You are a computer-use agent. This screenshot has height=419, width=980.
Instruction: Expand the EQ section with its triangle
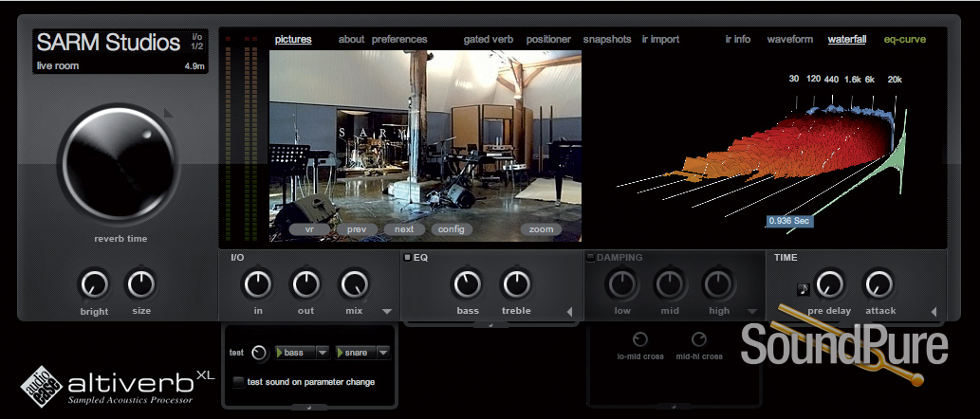pos(569,312)
